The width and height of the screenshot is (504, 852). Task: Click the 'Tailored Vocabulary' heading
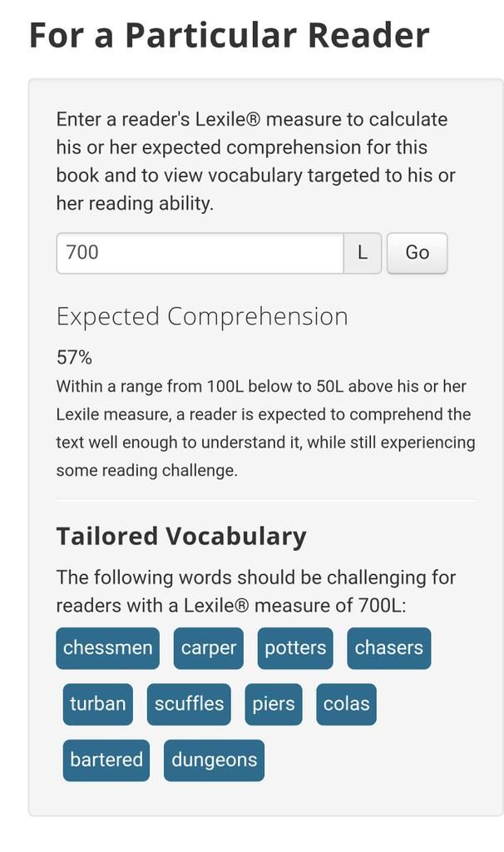[x=181, y=536]
